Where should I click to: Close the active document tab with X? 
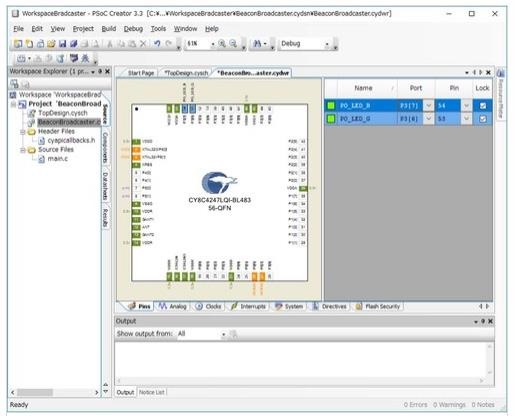pyautogui.click(x=488, y=72)
